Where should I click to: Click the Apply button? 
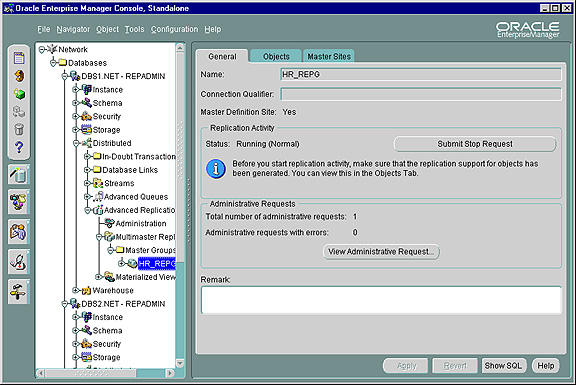click(x=406, y=366)
